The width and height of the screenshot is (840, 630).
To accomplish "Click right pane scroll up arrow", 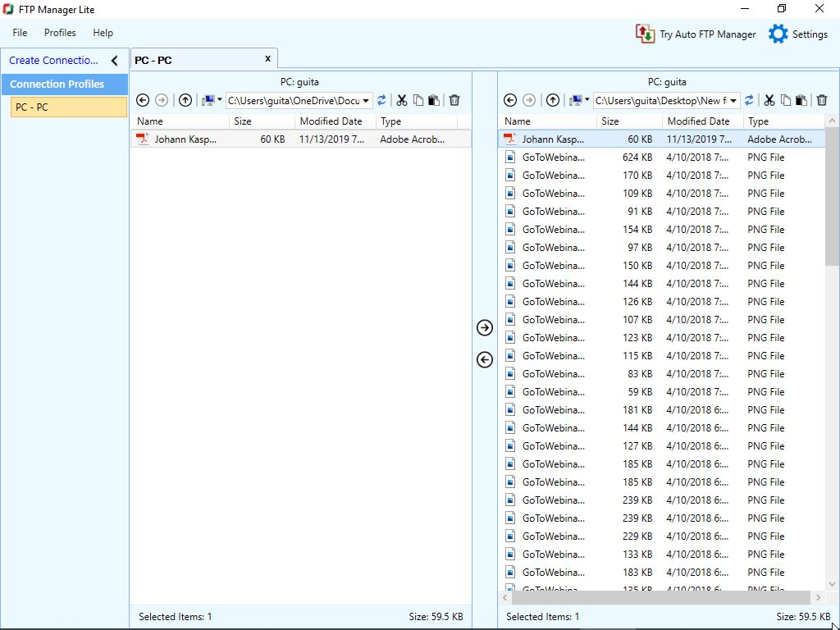I will 832,121.
